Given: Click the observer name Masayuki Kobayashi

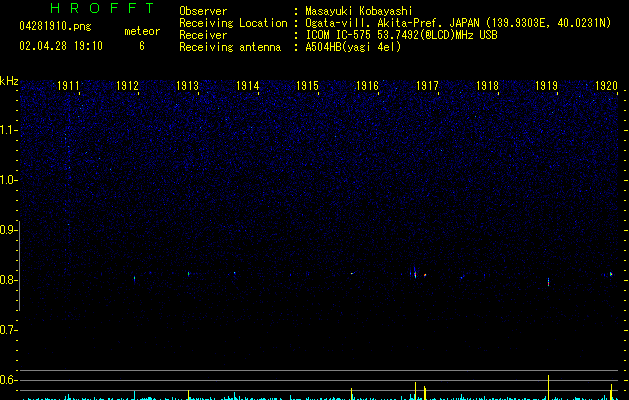Looking at the screenshot, I should point(359,11).
